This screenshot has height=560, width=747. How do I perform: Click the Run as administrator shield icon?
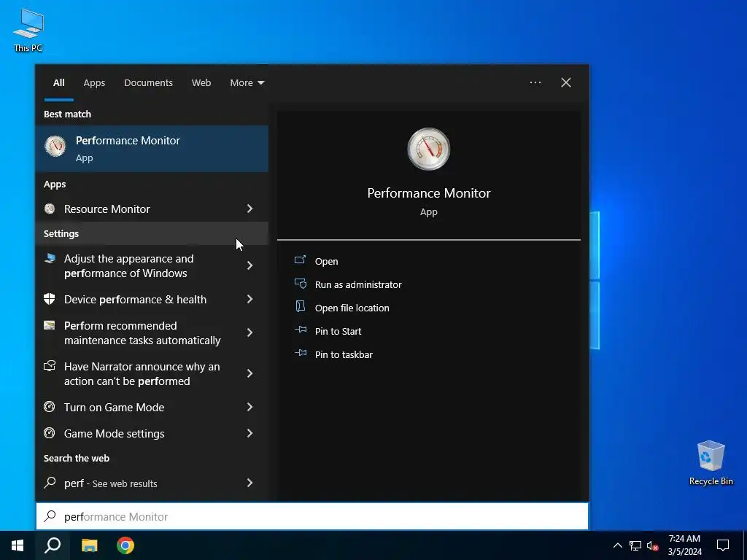(300, 284)
